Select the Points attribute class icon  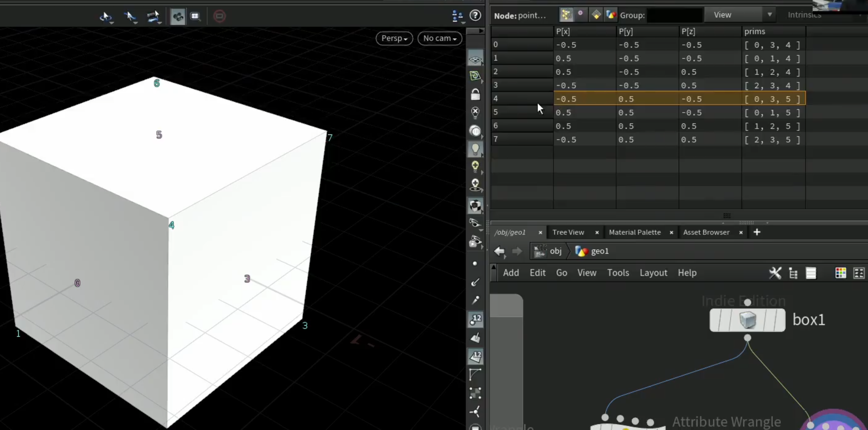click(566, 15)
